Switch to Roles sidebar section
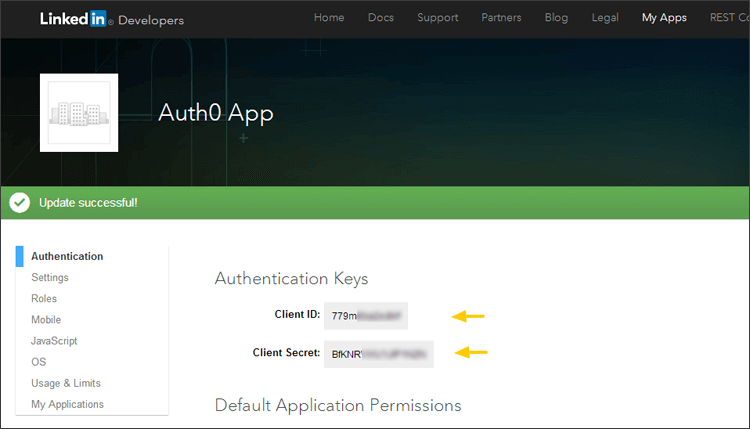The image size is (750, 429). (44, 298)
